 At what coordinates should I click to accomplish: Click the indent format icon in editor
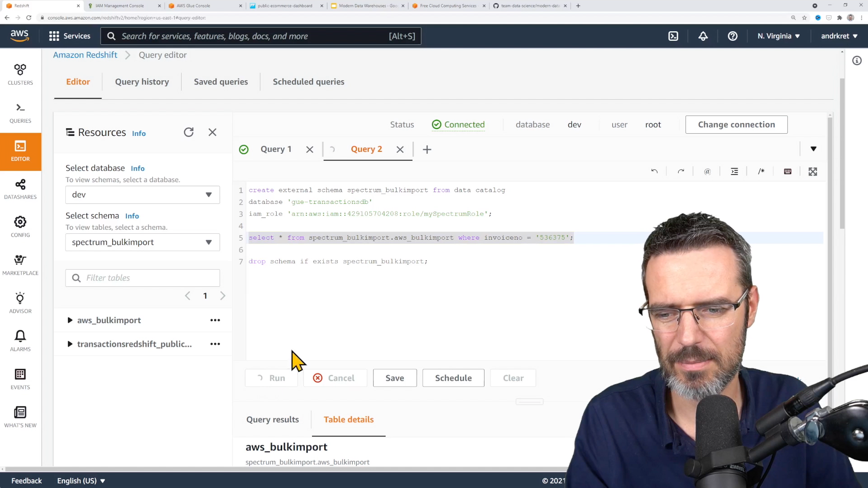click(734, 171)
